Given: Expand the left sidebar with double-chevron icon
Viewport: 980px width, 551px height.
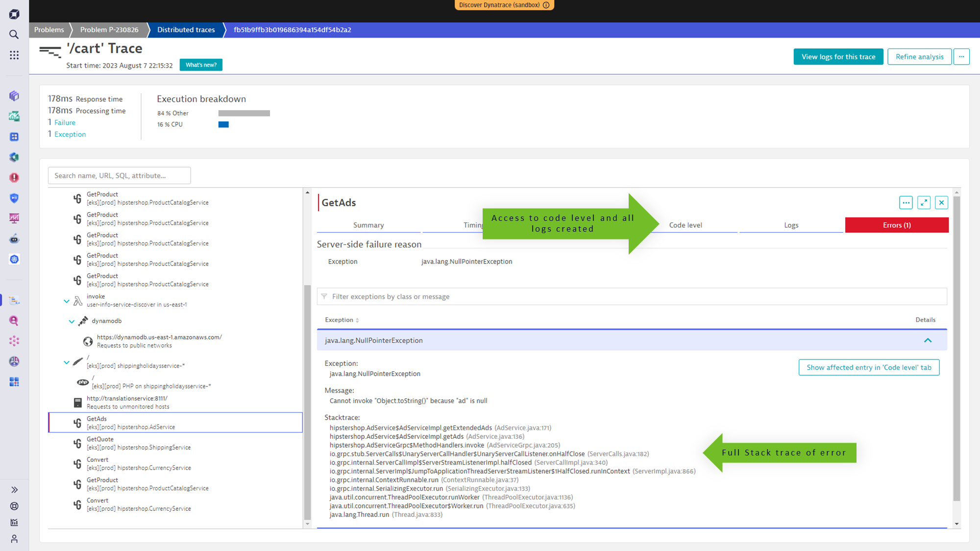Looking at the screenshot, I should point(14,490).
